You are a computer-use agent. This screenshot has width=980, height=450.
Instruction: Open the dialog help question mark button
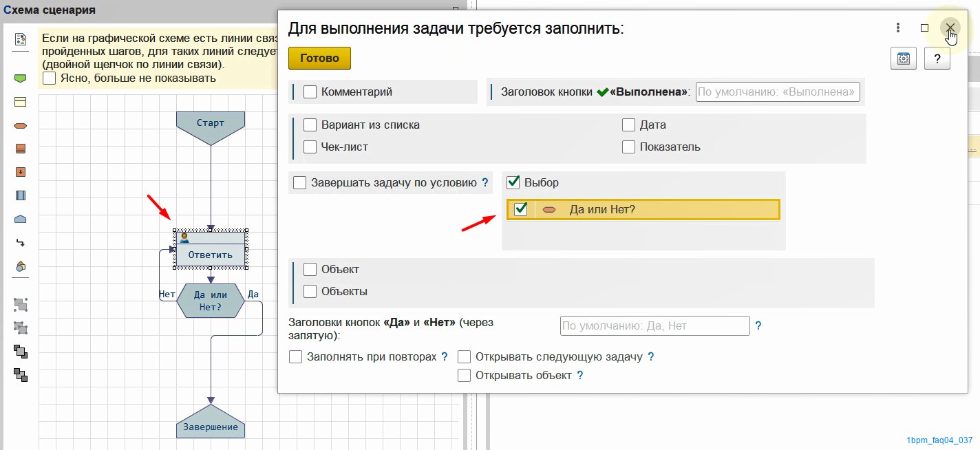pos(937,59)
